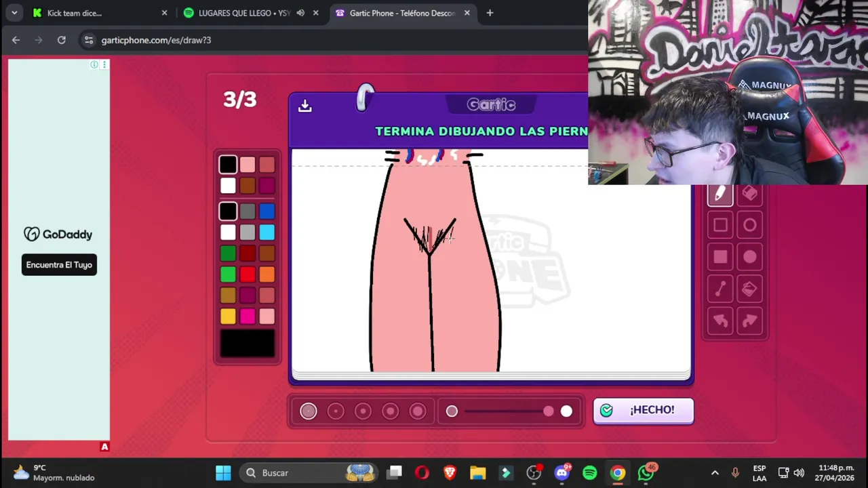
Task: Click the ¡HECHO! done button
Action: (644, 410)
